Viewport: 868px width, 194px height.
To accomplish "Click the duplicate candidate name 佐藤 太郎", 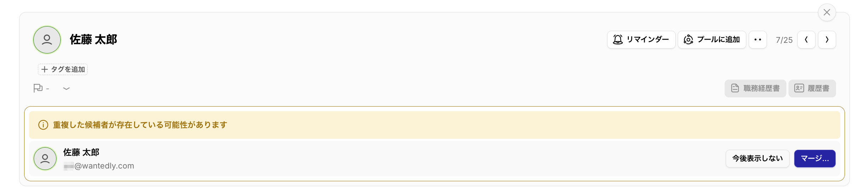I will tap(81, 152).
